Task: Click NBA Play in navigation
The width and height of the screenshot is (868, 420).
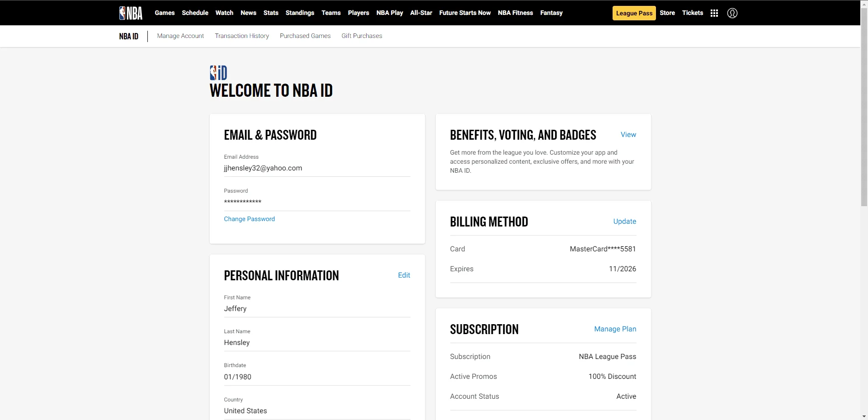Action: pyautogui.click(x=390, y=13)
